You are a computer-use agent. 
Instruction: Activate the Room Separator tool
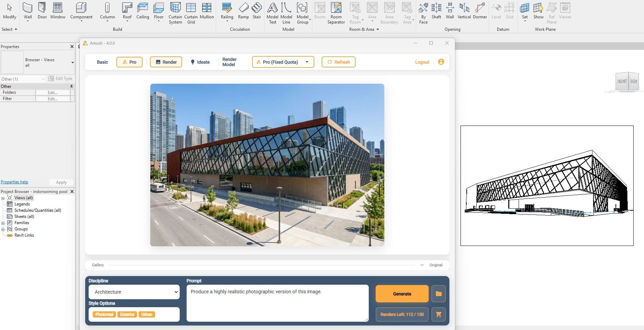coord(336,13)
